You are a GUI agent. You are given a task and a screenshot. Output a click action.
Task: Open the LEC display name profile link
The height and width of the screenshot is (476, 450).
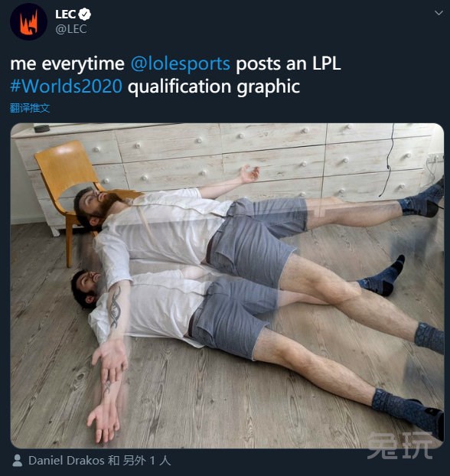pyautogui.click(x=65, y=15)
